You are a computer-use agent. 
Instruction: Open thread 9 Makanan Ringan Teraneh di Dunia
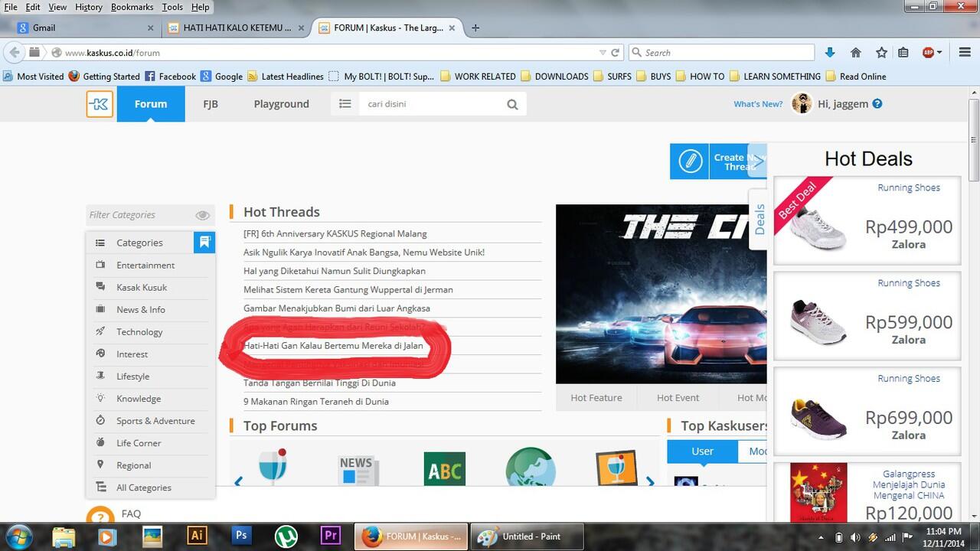pos(316,402)
